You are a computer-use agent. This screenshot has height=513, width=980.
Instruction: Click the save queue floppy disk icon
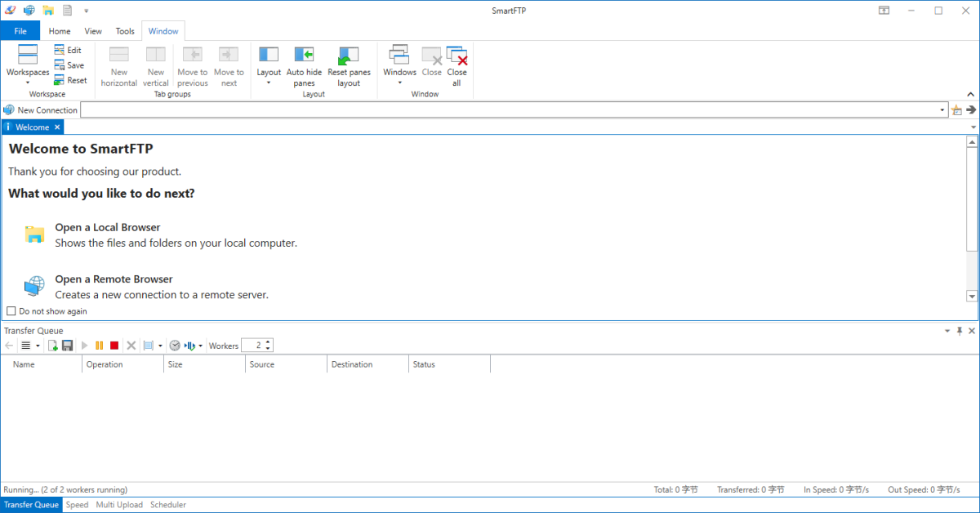coord(68,346)
